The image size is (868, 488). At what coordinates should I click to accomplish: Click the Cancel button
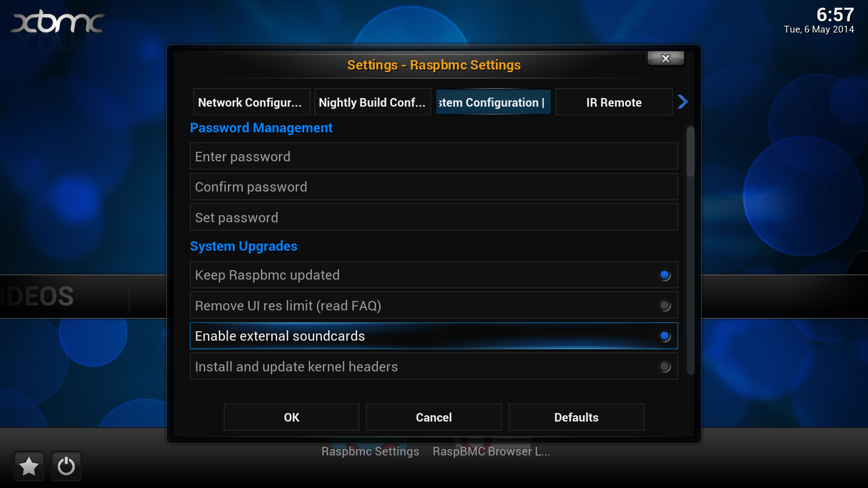tap(434, 417)
